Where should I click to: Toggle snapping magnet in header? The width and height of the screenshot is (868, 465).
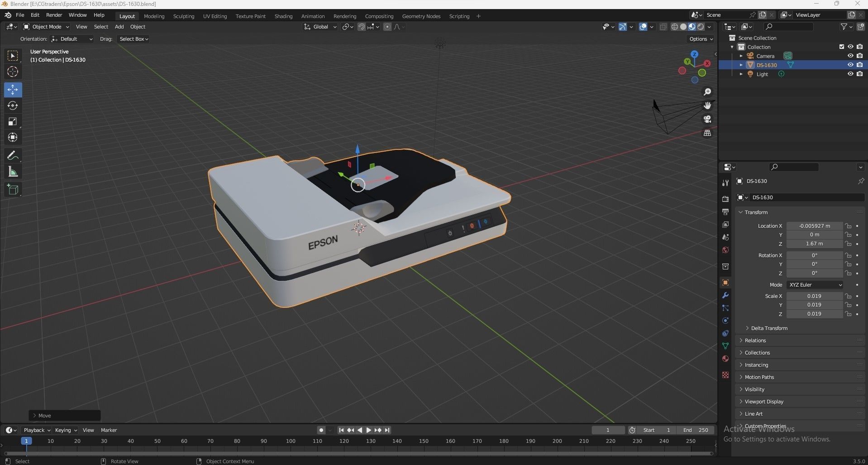tap(361, 27)
